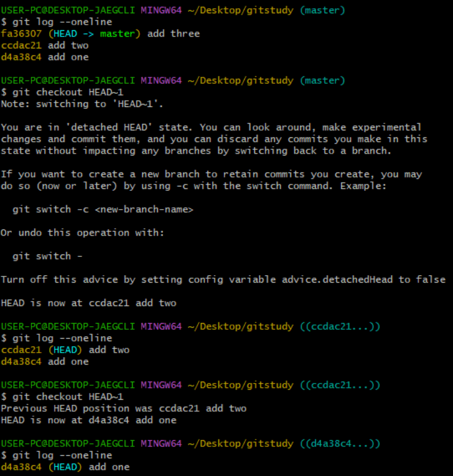Click the line "Note: switching to 'HEAD~1'."
The height and width of the screenshot is (476, 453).
82,104
